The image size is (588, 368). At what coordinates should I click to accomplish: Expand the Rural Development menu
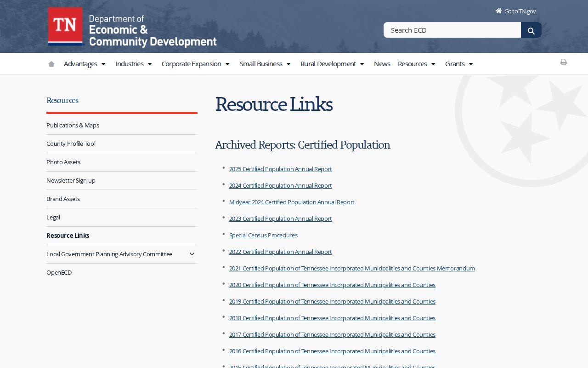click(333, 64)
